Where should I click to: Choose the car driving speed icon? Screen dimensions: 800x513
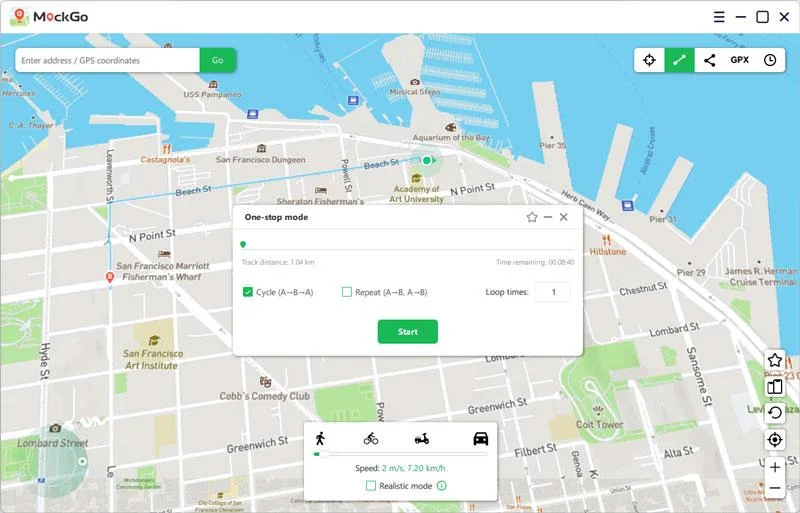[x=480, y=438]
